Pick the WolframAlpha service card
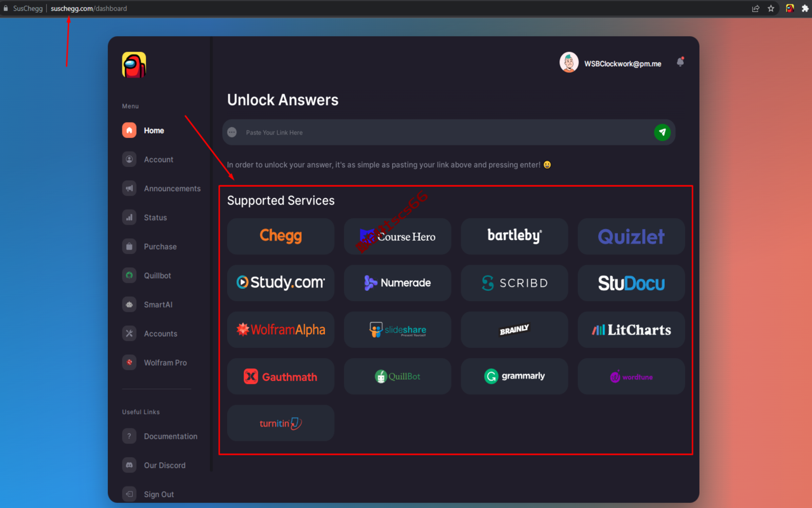812x508 pixels. point(280,330)
